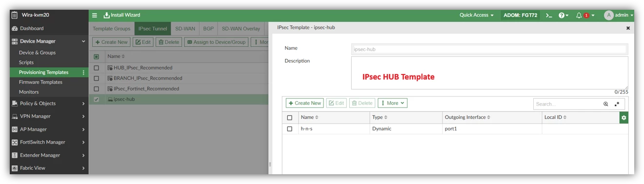
Task: Click the Extender Manager icon
Action: point(15,155)
